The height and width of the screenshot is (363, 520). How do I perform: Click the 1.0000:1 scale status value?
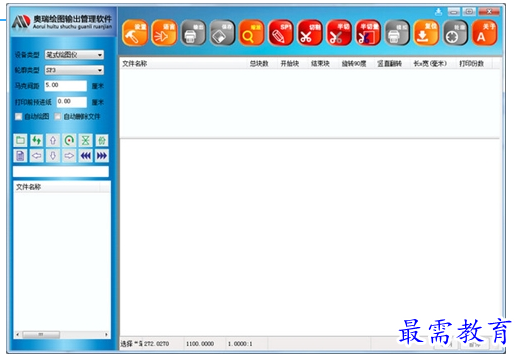click(x=240, y=344)
